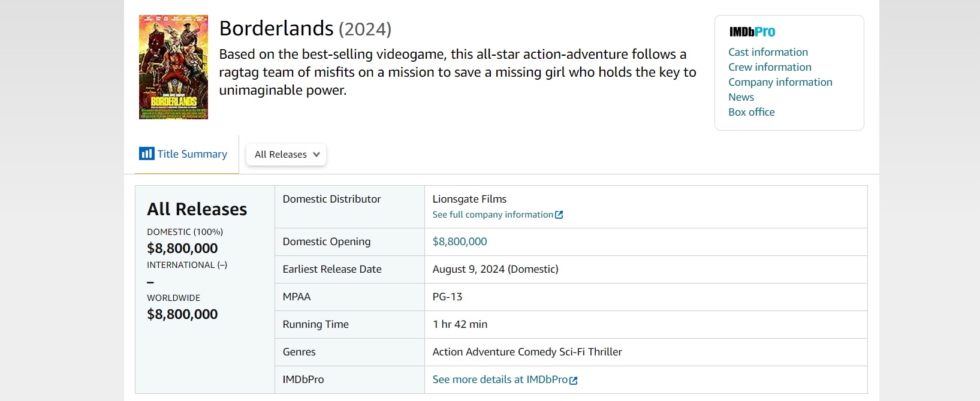
Task: Click the Borderlands movie poster thumbnail
Action: pyautogui.click(x=173, y=67)
